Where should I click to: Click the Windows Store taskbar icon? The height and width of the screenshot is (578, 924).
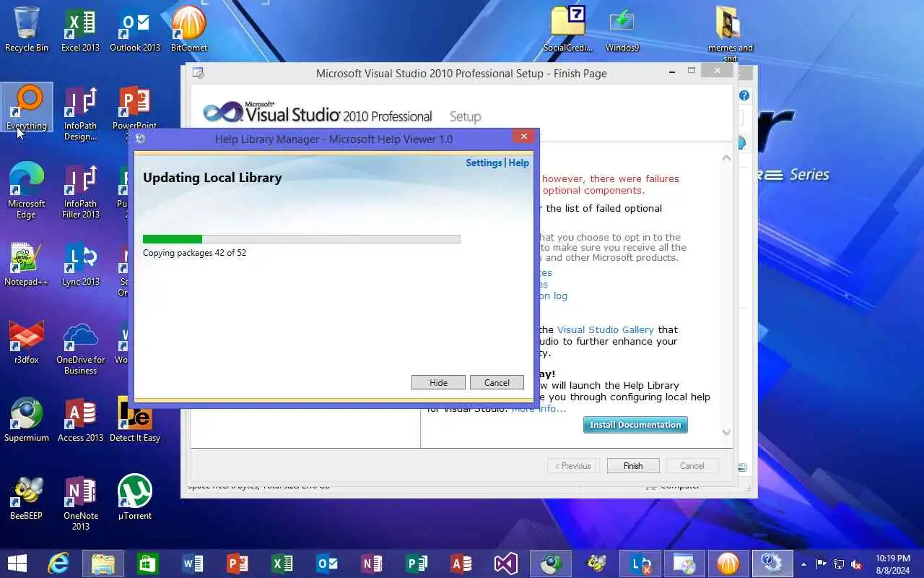point(148,564)
